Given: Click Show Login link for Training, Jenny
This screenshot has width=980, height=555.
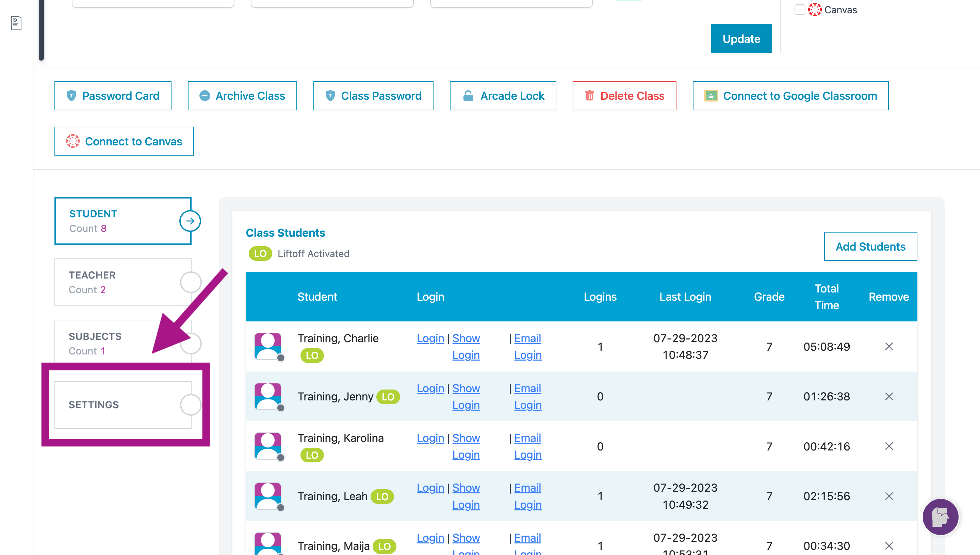Looking at the screenshot, I should (465, 396).
